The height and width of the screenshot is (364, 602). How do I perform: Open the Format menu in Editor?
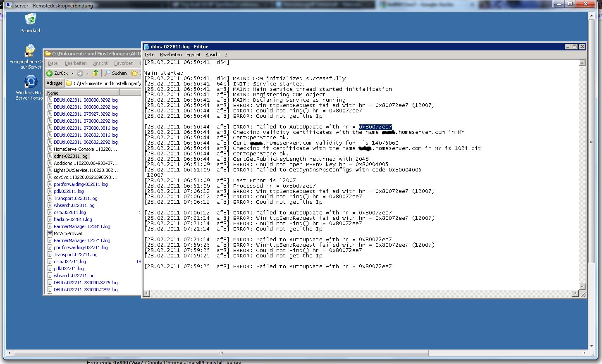[193, 55]
